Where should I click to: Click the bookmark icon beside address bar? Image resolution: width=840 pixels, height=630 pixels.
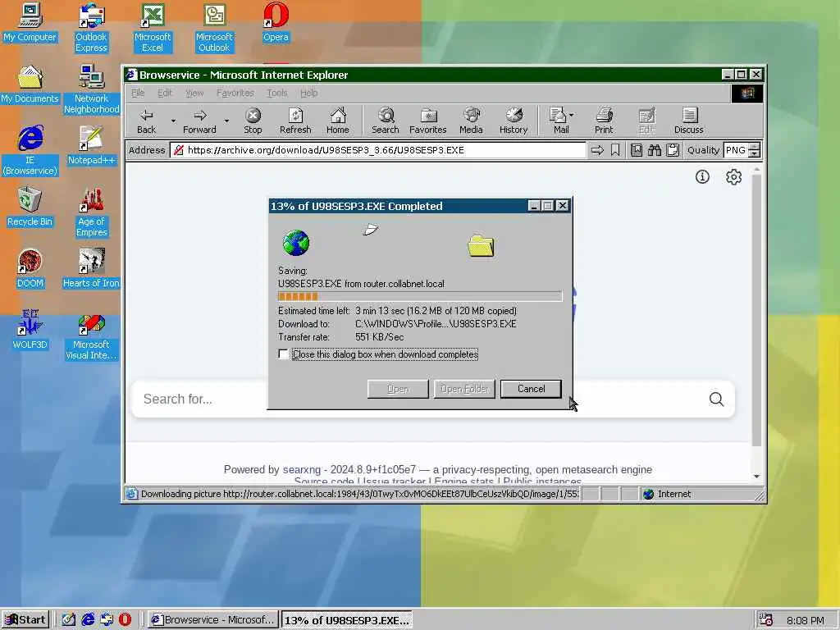coord(615,151)
